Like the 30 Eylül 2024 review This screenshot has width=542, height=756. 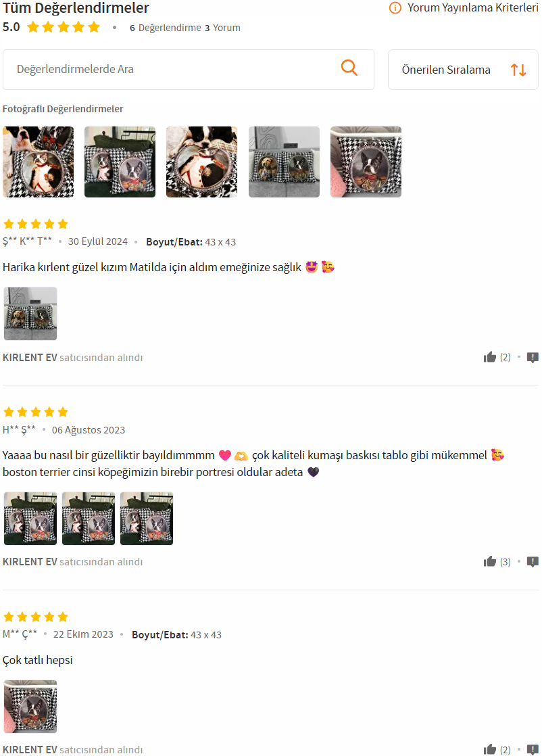pos(490,357)
